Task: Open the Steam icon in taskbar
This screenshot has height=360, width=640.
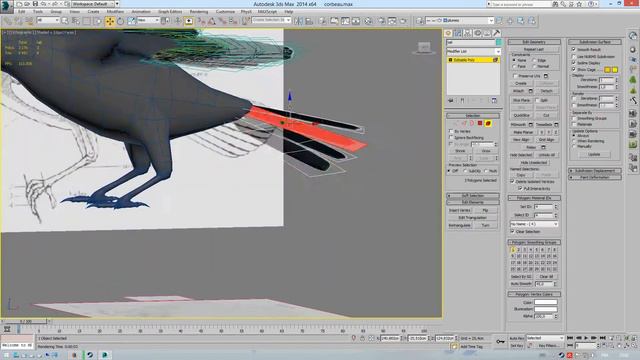Action: click(x=90, y=355)
